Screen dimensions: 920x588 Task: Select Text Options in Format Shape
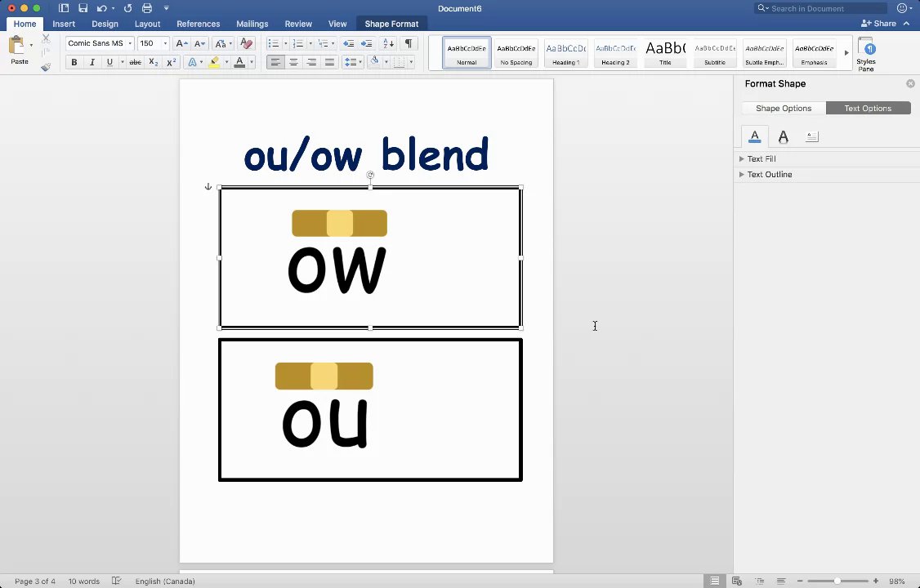(x=868, y=109)
